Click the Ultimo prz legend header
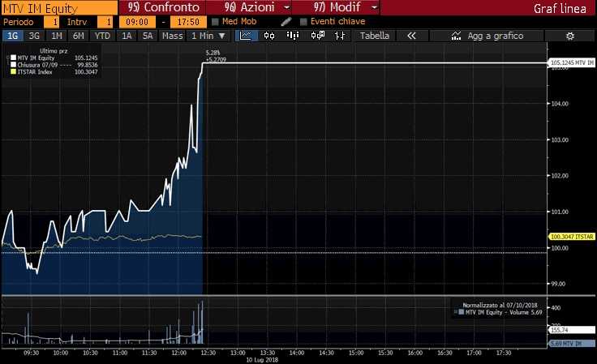The image size is (597, 364). [x=54, y=51]
